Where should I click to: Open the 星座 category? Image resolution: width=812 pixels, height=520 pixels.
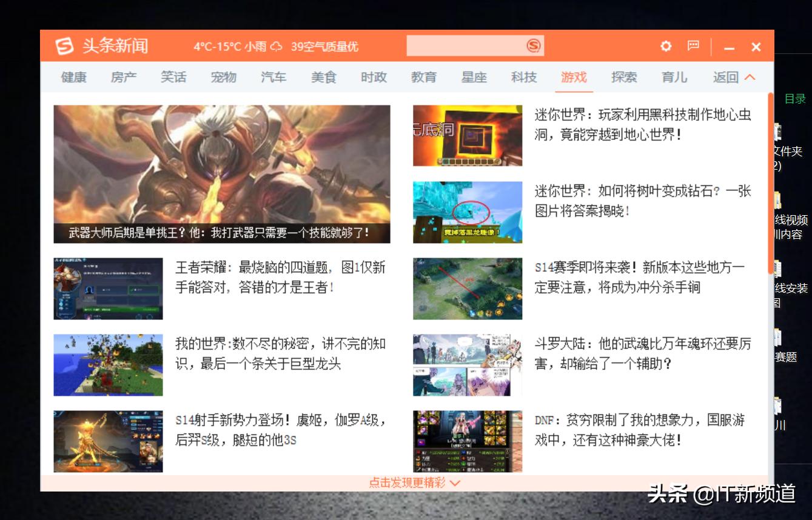click(x=474, y=78)
